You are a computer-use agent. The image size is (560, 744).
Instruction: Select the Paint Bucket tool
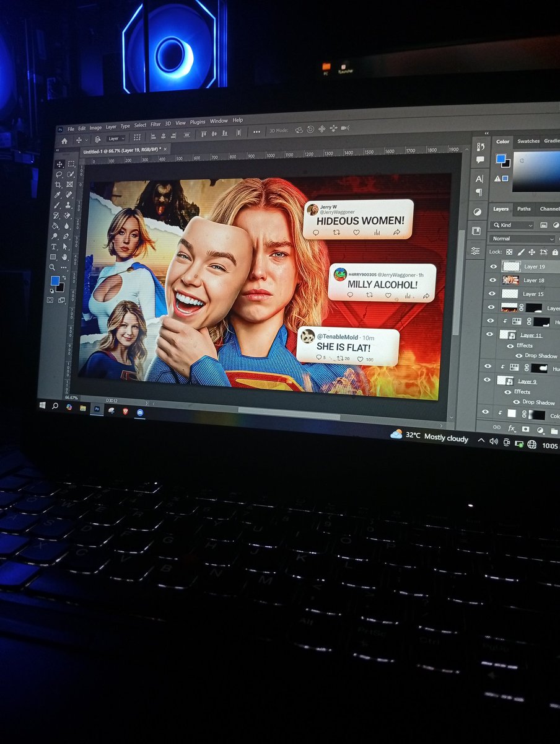coord(55,226)
